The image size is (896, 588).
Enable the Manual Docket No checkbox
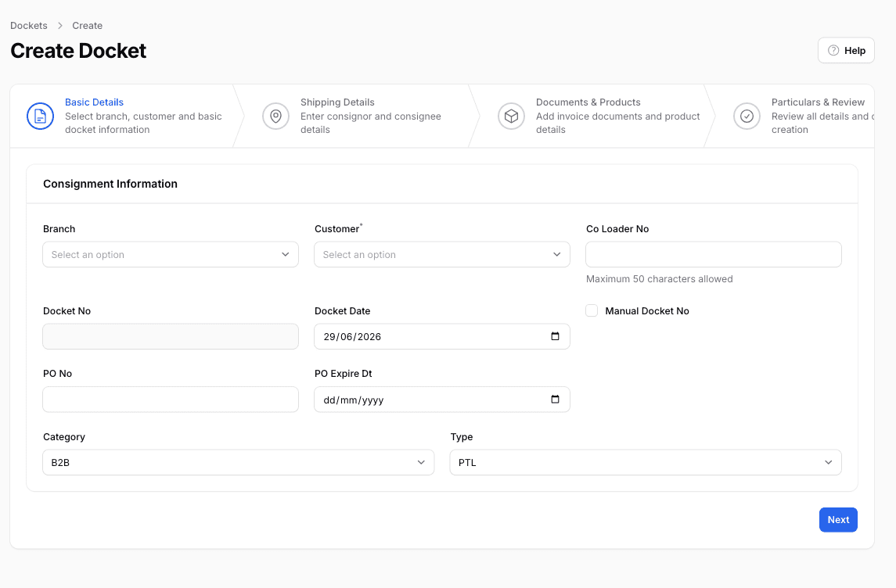[592, 310]
